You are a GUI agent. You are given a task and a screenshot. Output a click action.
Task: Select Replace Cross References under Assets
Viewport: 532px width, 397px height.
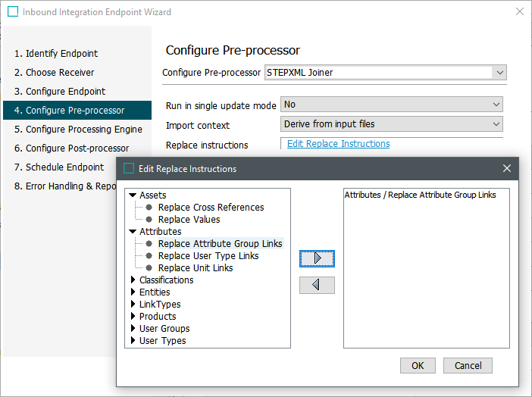click(x=211, y=208)
